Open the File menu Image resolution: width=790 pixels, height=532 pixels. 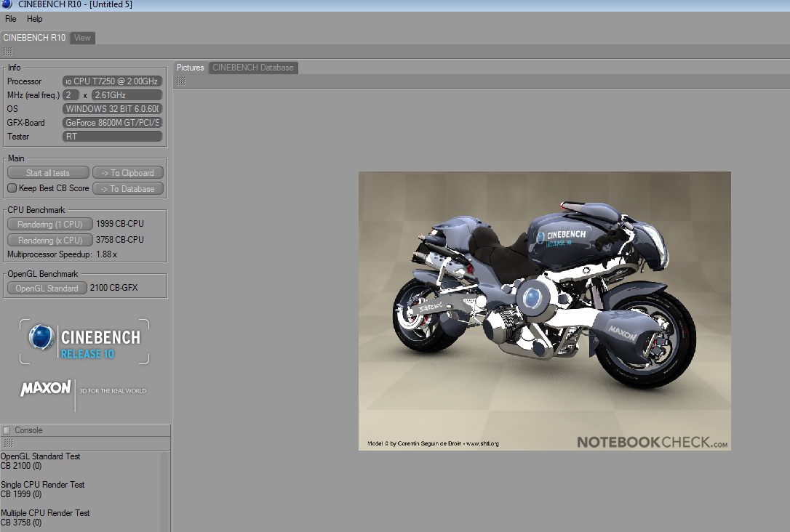[x=11, y=19]
